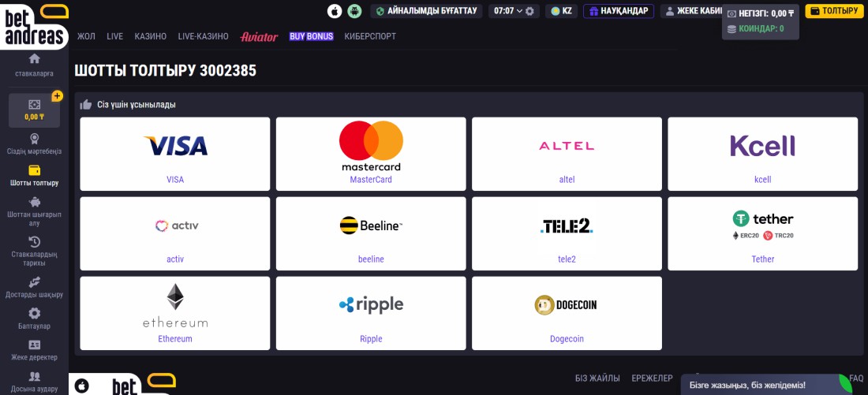This screenshot has height=395, width=868.
Task: Click the yellow plus badge on balance
Action: pyautogui.click(x=57, y=96)
